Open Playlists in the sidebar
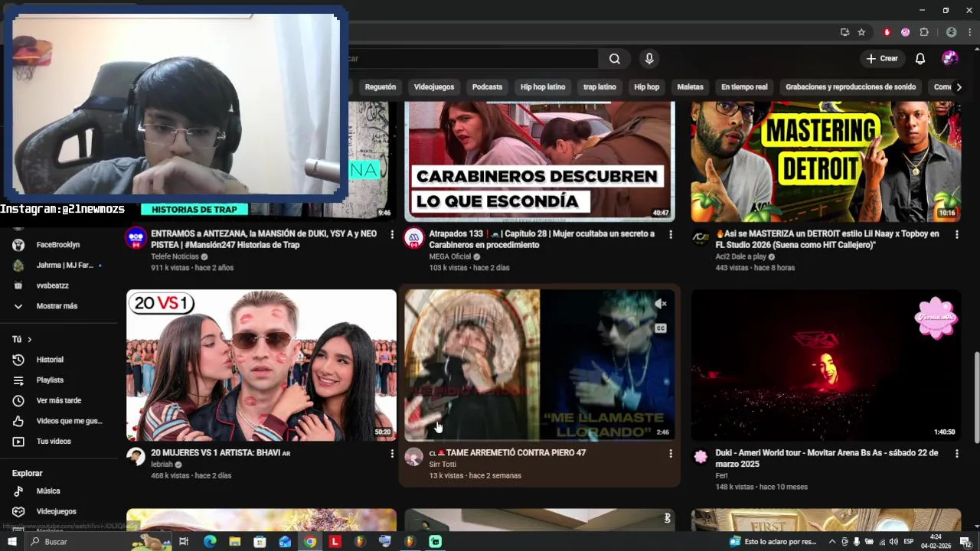This screenshot has height=551, width=980. [x=50, y=380]
